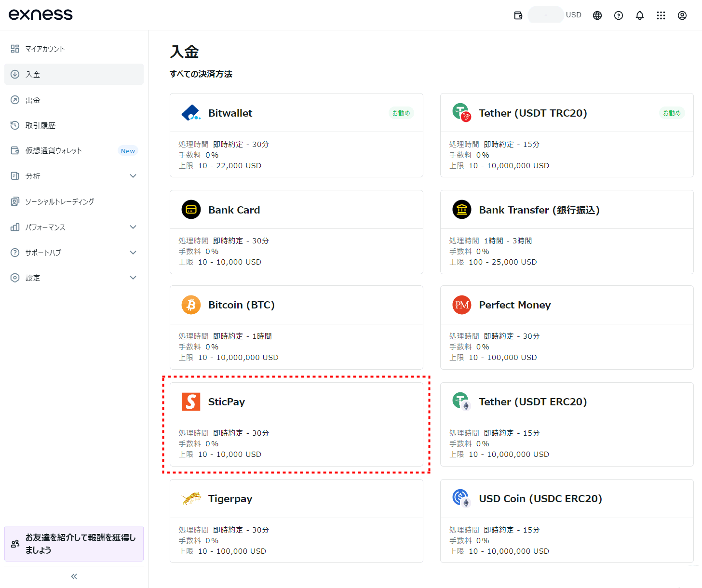
Task: Click the 分析 sidebar label
Action: [33, 176]
